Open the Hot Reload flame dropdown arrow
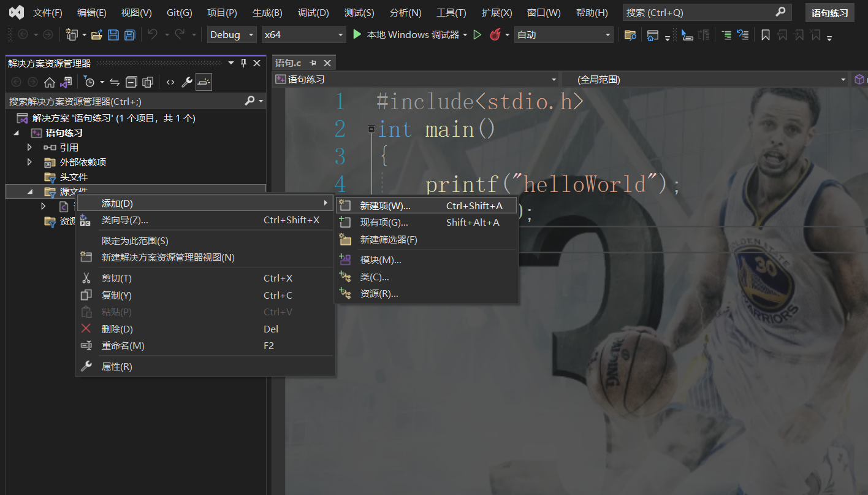868x495 pixels. 508,35
